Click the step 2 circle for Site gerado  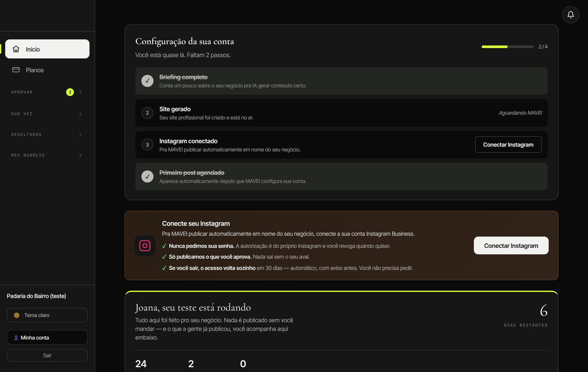pyautogui.click(x=147, y=113)
